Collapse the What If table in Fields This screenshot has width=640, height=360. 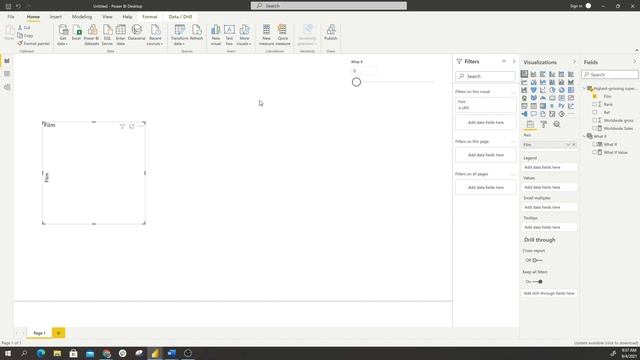[584, 136]
